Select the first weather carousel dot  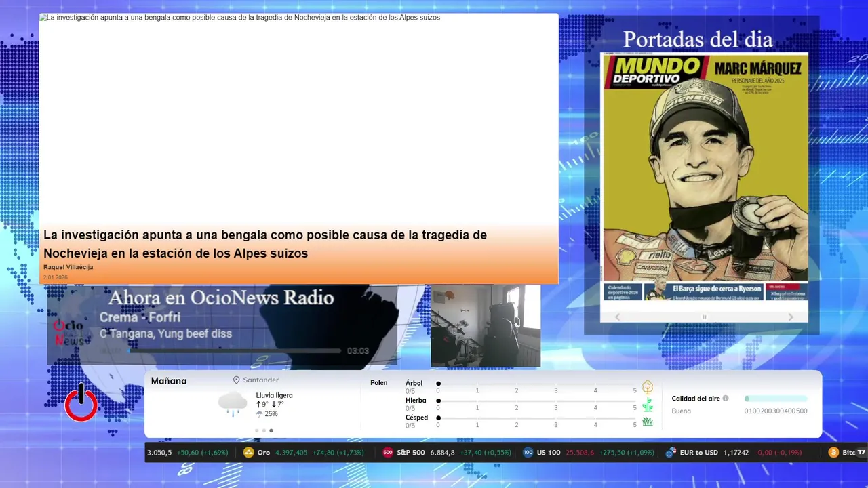point(256,430)
